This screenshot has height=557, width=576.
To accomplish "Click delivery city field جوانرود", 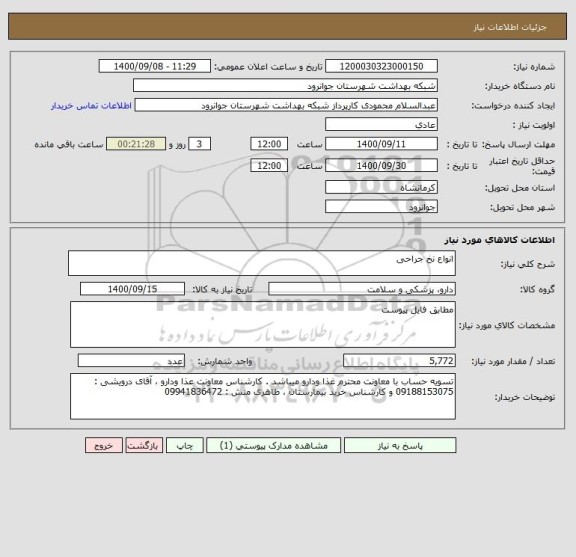I will 381,207.
